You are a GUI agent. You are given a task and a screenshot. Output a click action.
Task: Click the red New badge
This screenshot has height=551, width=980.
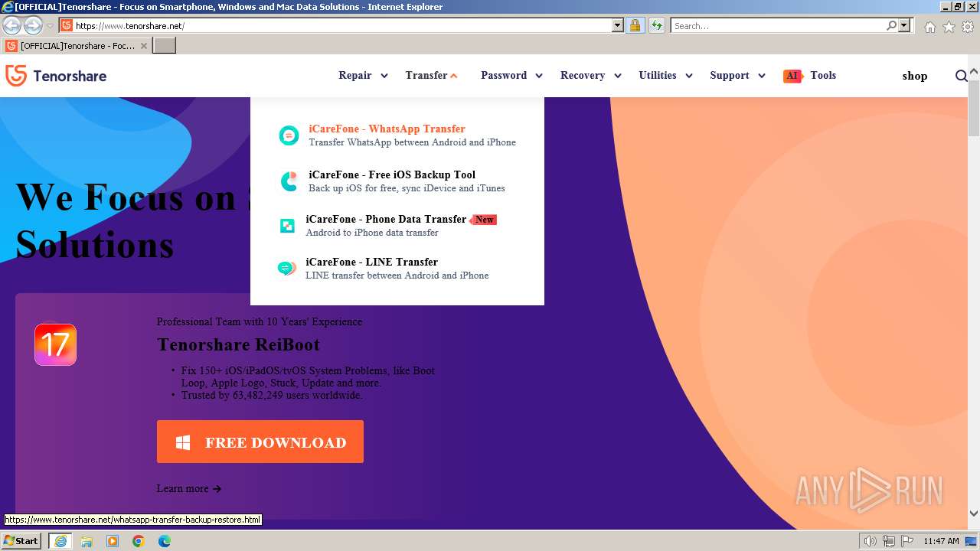[484, 220]
